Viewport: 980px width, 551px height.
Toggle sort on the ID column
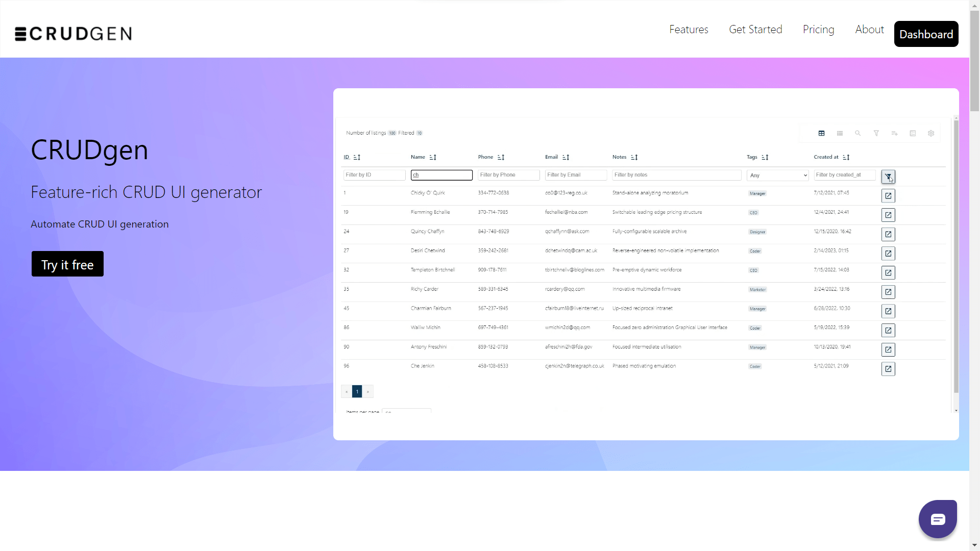(357, 157)
